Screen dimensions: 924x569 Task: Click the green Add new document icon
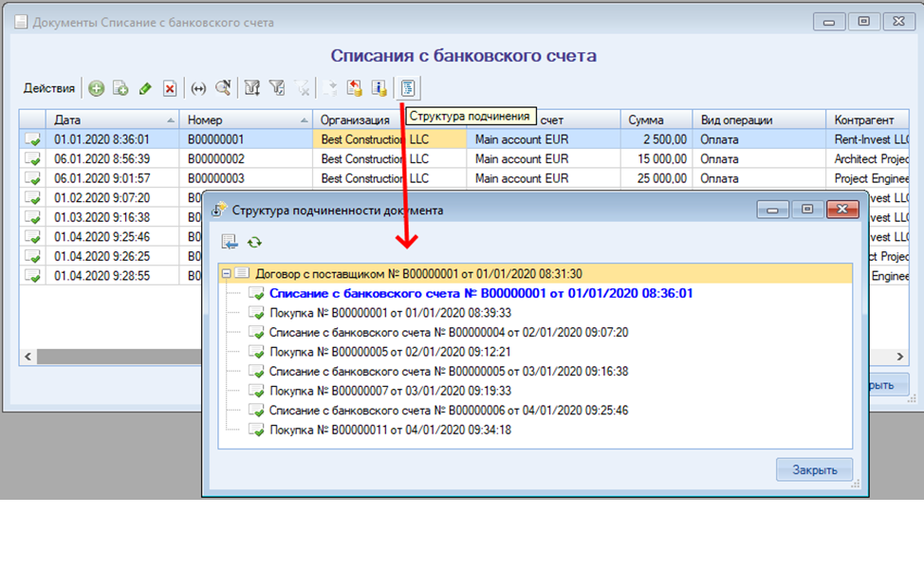click(x=97, y=88)
